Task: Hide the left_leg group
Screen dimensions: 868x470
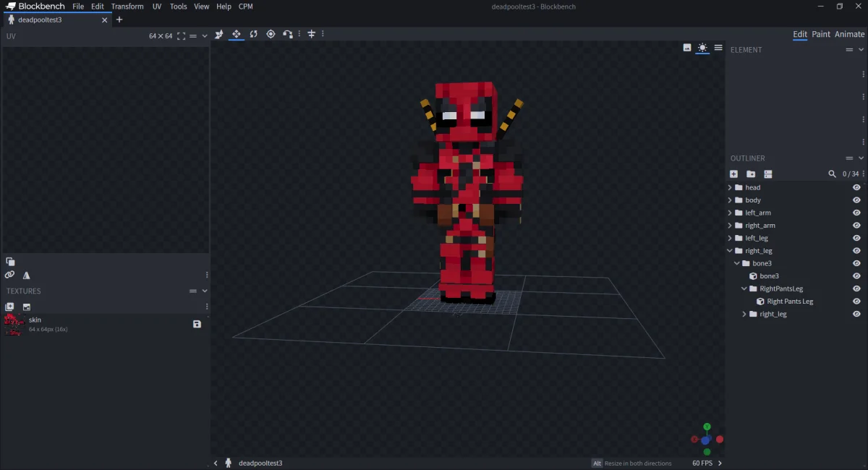Action: point(856,238)
